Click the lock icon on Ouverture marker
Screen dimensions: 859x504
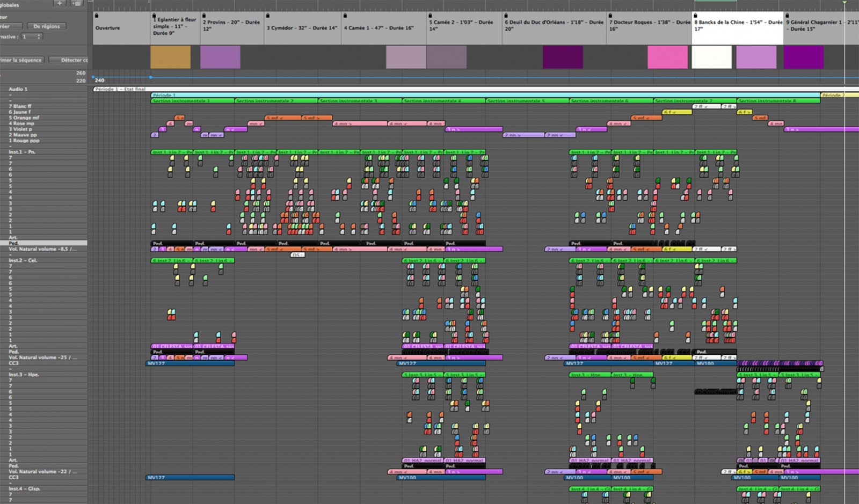tap(97, 16)
